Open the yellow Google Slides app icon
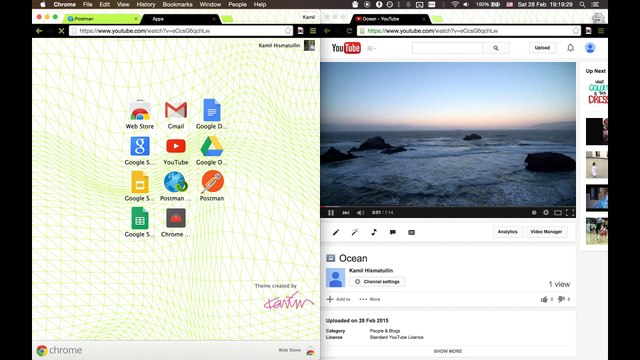 140,182
